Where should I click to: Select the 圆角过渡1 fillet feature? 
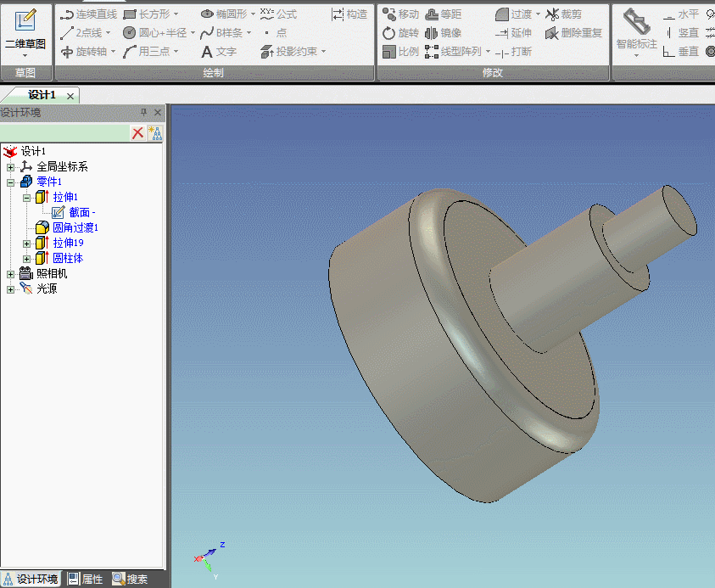click(x=75, y=228)
